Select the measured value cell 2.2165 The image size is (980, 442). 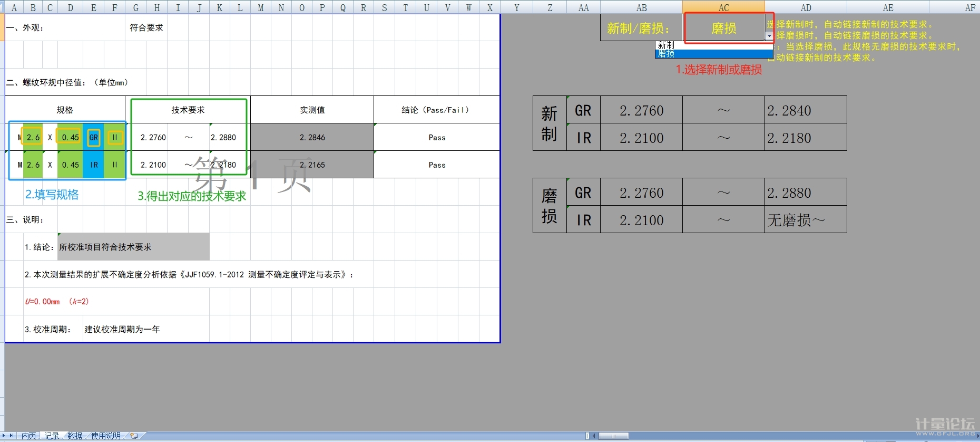point(312,165)
